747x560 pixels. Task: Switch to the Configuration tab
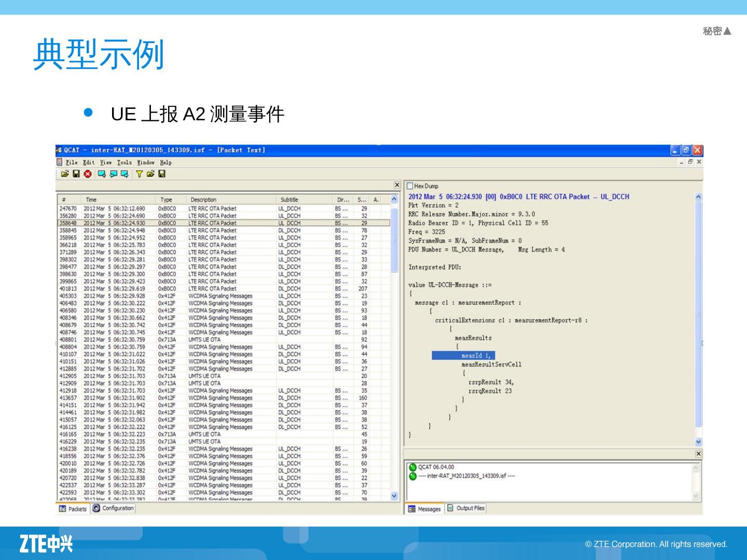(114, 508)
